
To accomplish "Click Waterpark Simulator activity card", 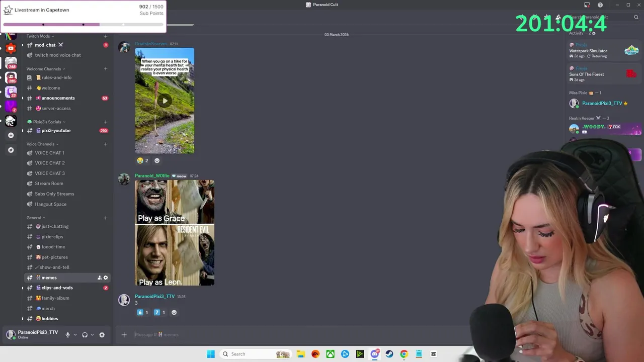I will (604, 51).
